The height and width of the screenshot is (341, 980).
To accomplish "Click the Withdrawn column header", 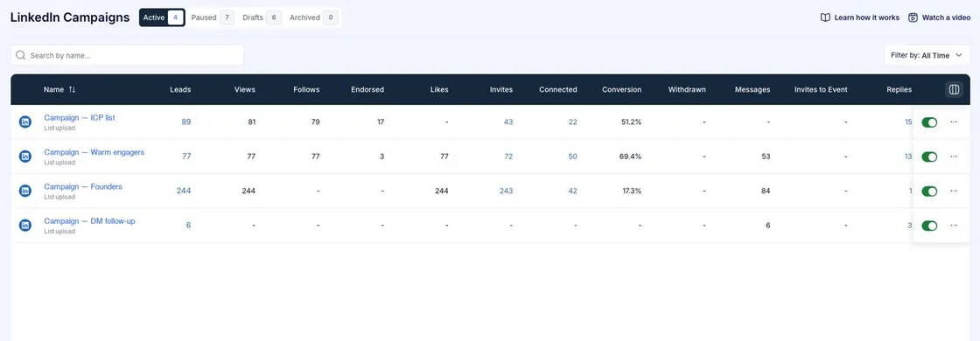I will click(687, 90).
